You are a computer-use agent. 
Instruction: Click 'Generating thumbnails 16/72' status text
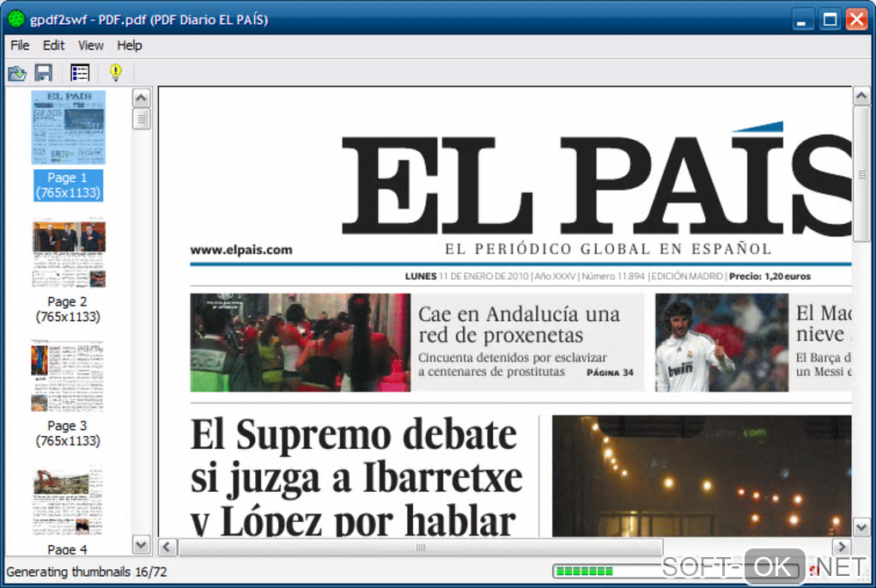[x=87, y=572]
